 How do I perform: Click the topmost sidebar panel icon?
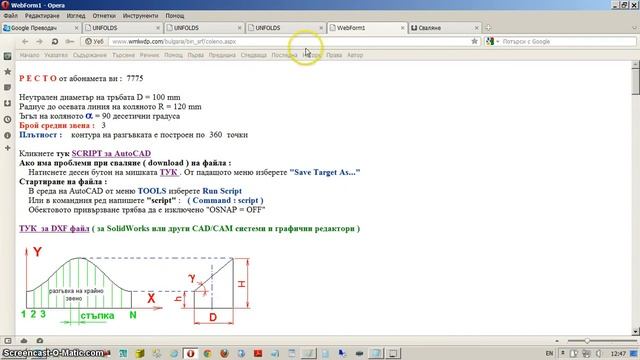[x=7, y=56]
